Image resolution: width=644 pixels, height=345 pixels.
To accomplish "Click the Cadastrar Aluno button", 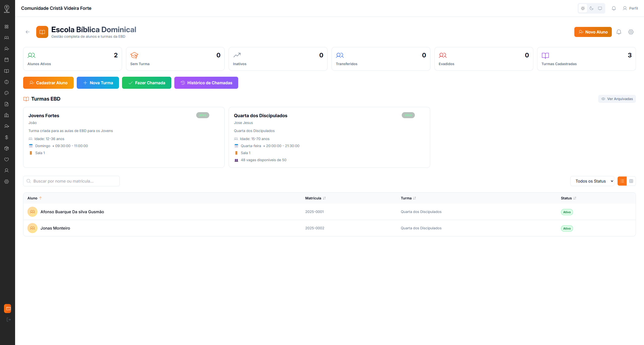I will pos(48,83).
